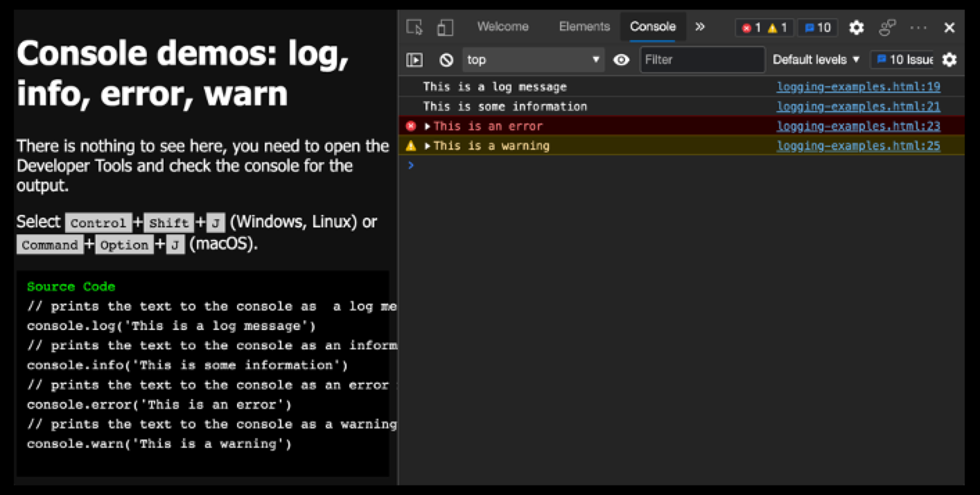Expand the 'This is an error' message
Screen dimensions: 980x495
428,126
